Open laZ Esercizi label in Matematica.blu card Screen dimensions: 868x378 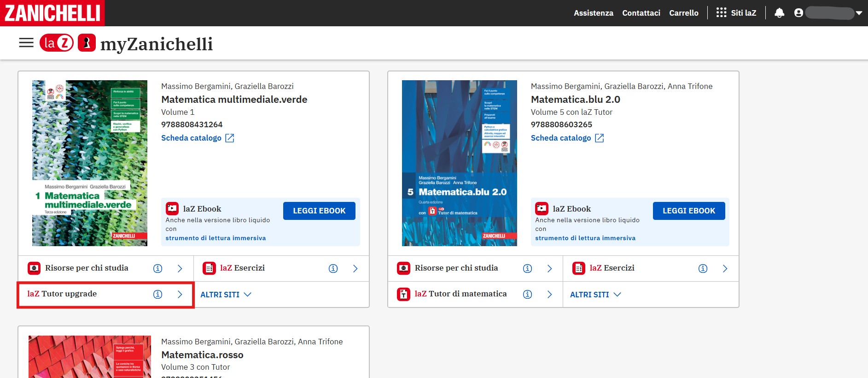coord(612,268)
